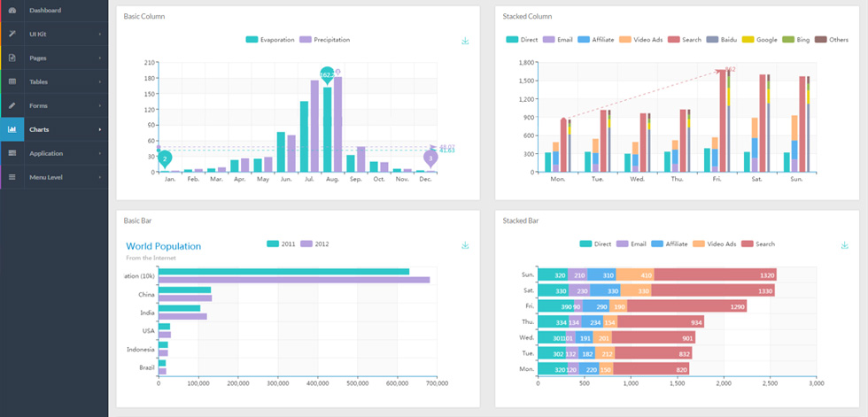Screen dimensions: 868x417
Task: Click the Thu. Search segment showing 934
Action: tap(661, 322)
